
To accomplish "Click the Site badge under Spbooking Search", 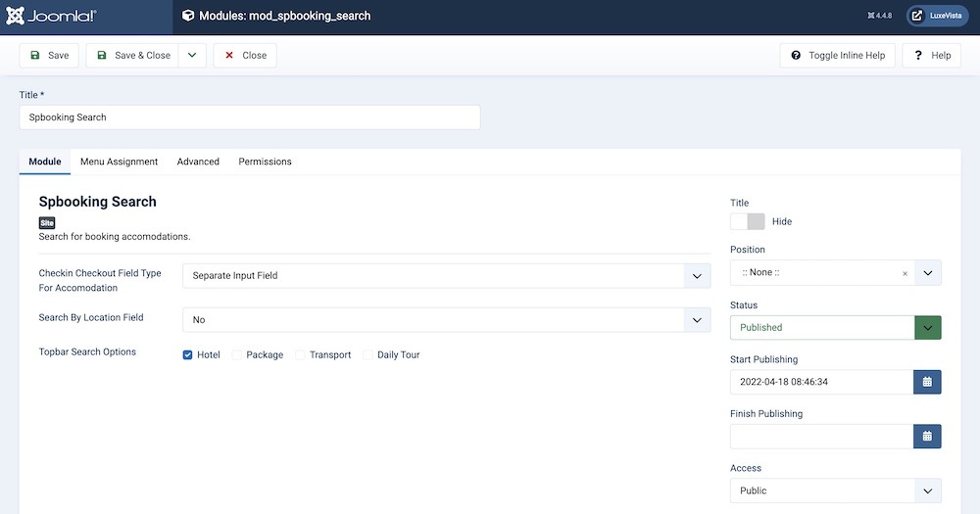I will coord(47,223).
